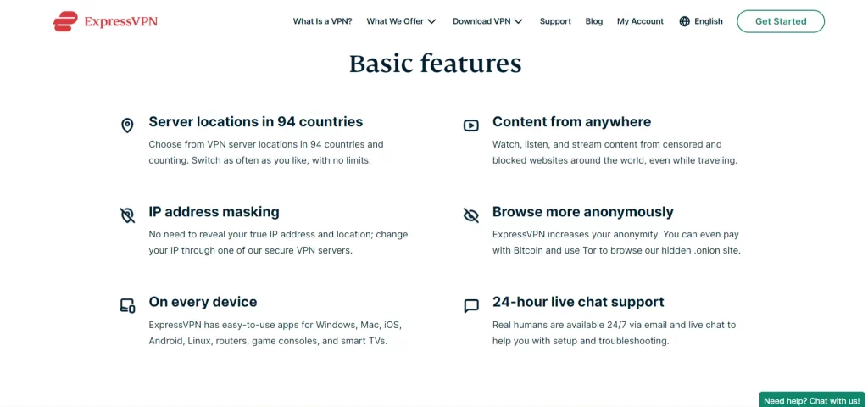The height and width of the screenshot is (407, 868).
Task: Click the crossed-out eye icon beside Browse more anonymously
Action: pyautogui.click(x=471, y=215)
